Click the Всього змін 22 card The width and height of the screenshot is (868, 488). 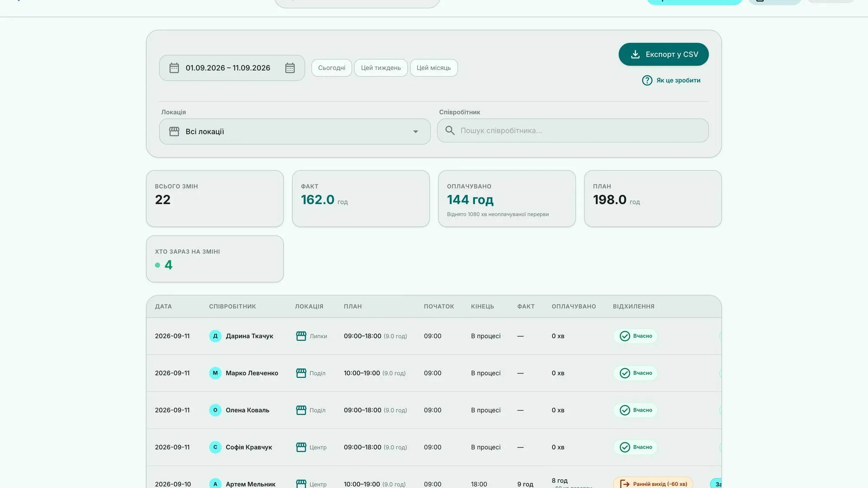point(215,198)
